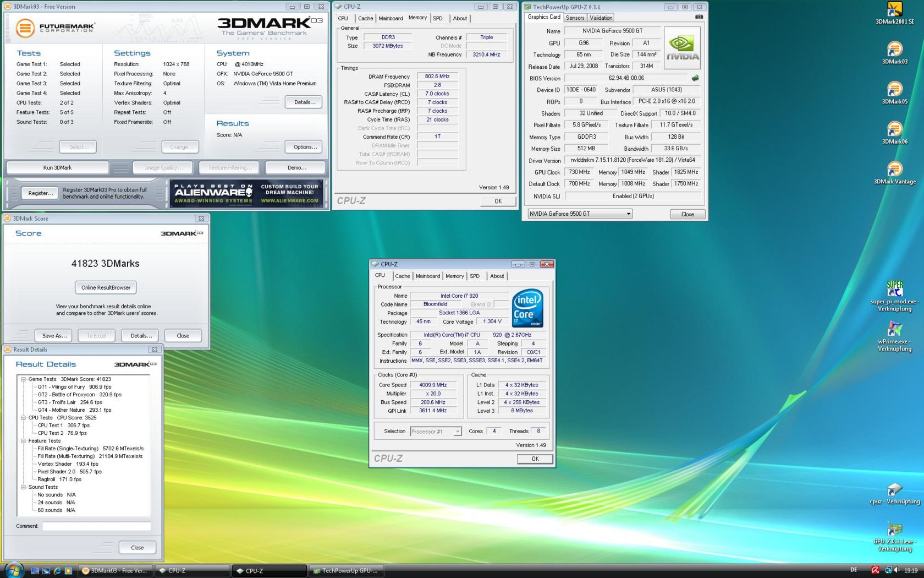The width and height of the screenshot is (924, 578).
Task: Click the Online ResultBrowser button
Action: pos(106,287)
